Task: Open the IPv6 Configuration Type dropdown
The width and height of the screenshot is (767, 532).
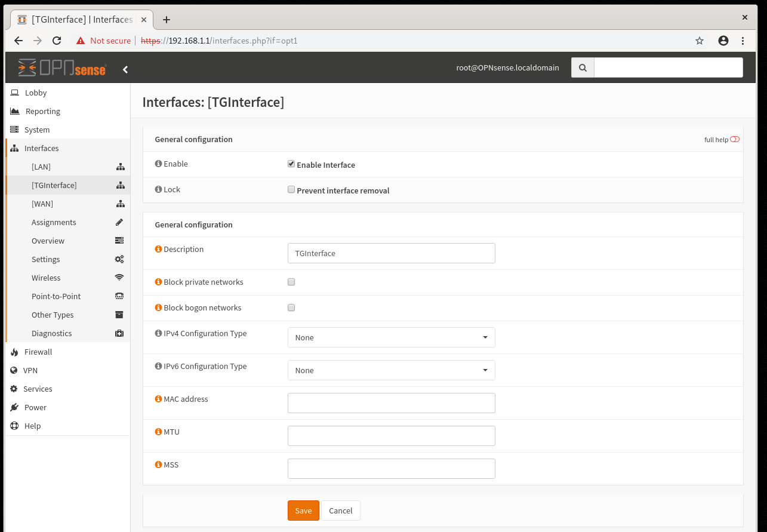Action: 391,370
